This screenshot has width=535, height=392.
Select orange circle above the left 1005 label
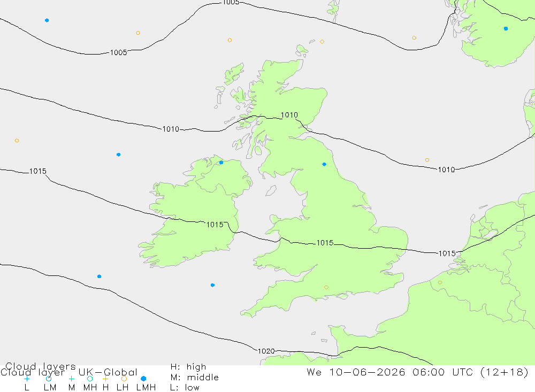click(138, 33)
